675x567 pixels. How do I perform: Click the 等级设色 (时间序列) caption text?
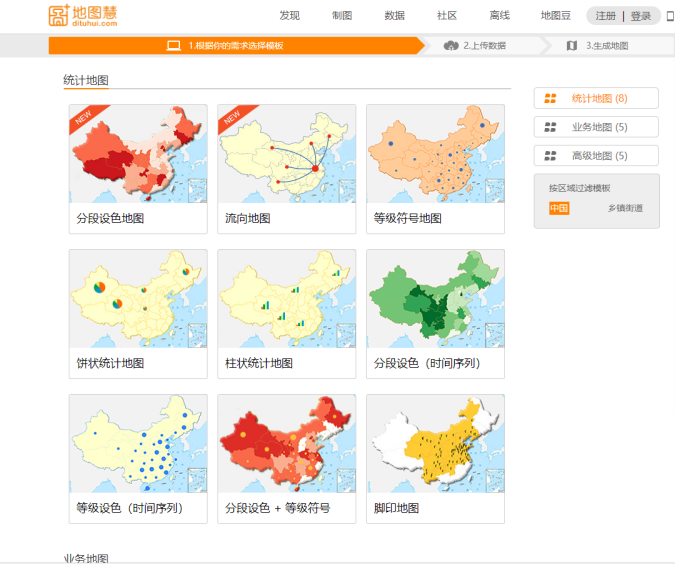point(130,508)
